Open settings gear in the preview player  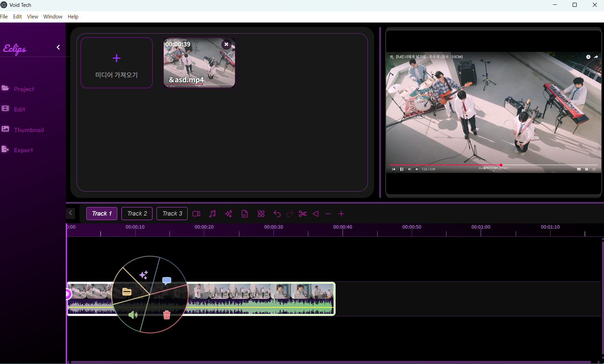coord(587,169)
